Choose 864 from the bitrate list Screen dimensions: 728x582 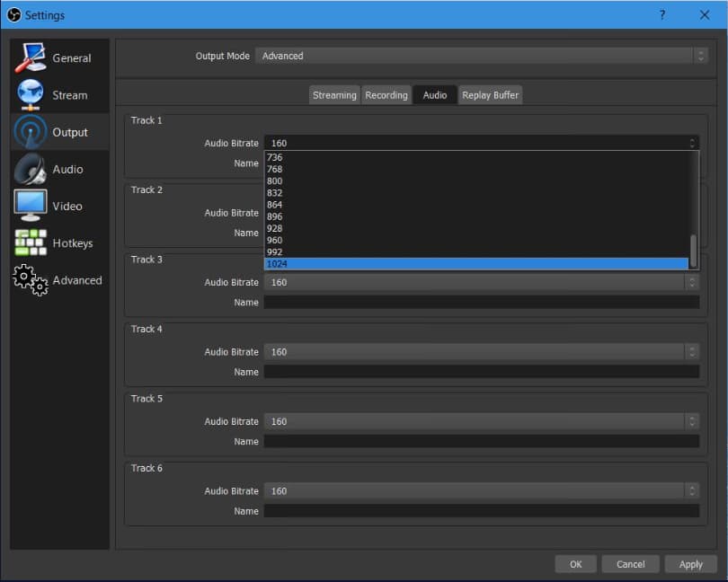476,205
